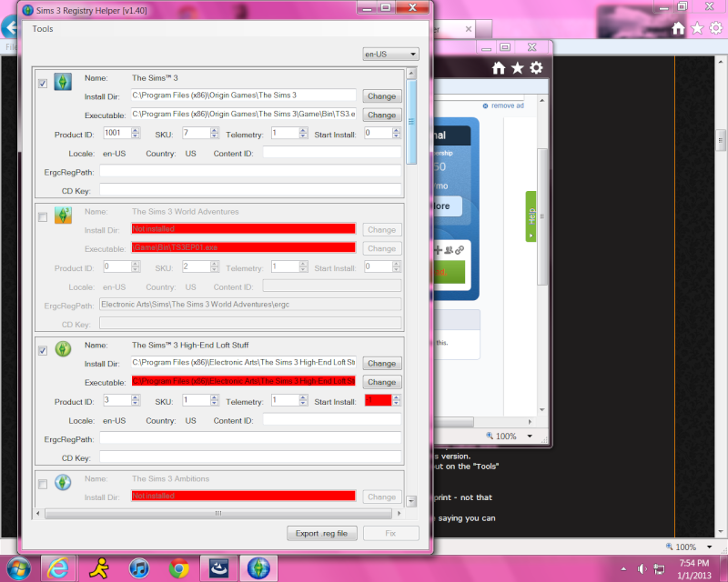Click Settings gear in inner browser window
The image size is (728, 582).
[536, 68]
